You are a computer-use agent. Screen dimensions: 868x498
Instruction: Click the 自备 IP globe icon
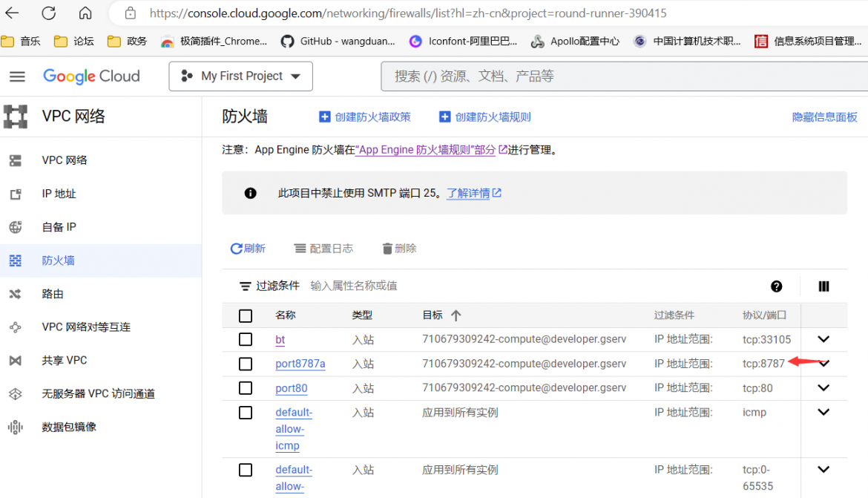pos(16,227)
